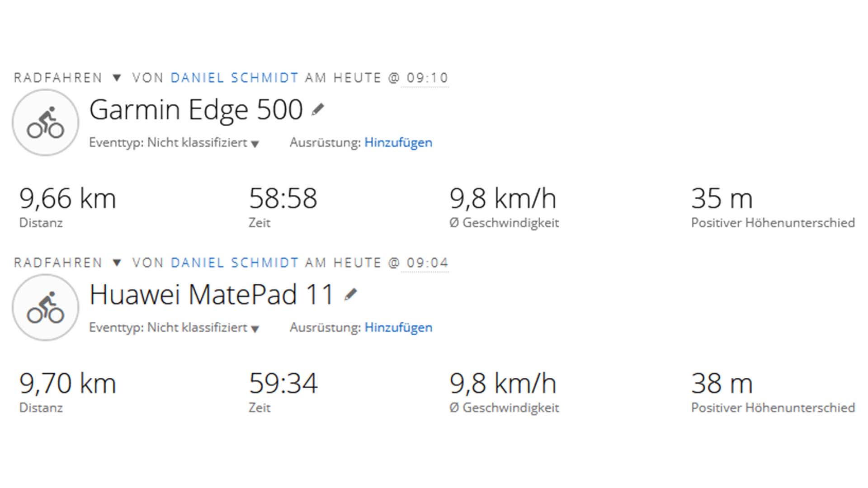Click Hinzufügen equipment link for Huawei MatePad 11
This screenshot has height=488, width=868.
pos(398,327)
